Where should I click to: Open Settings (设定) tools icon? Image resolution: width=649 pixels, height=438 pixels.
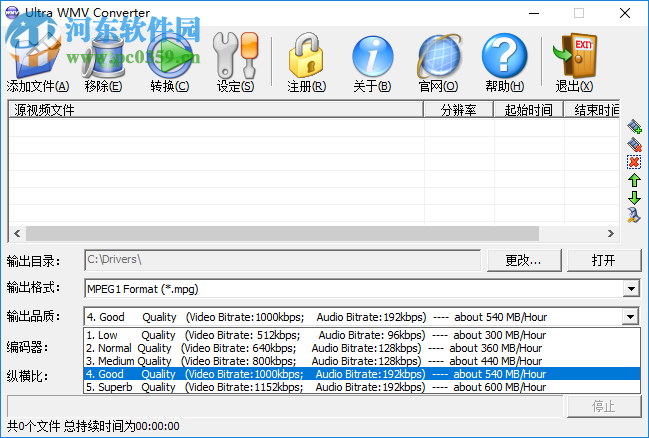point(235,55)
